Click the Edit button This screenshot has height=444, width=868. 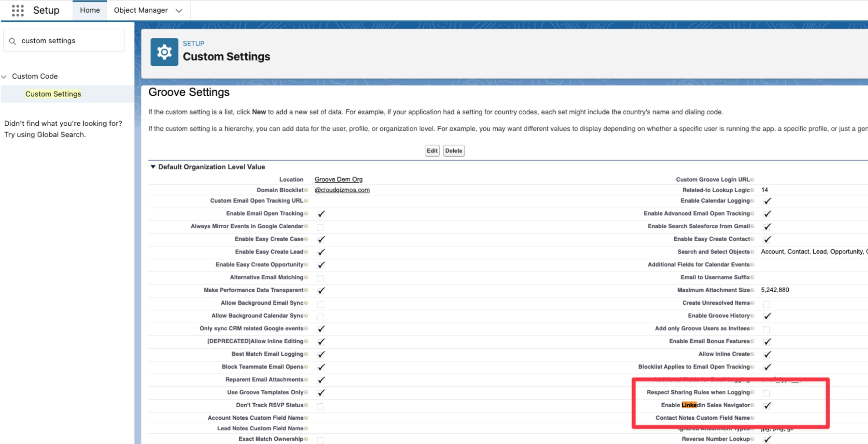(432, 151)
